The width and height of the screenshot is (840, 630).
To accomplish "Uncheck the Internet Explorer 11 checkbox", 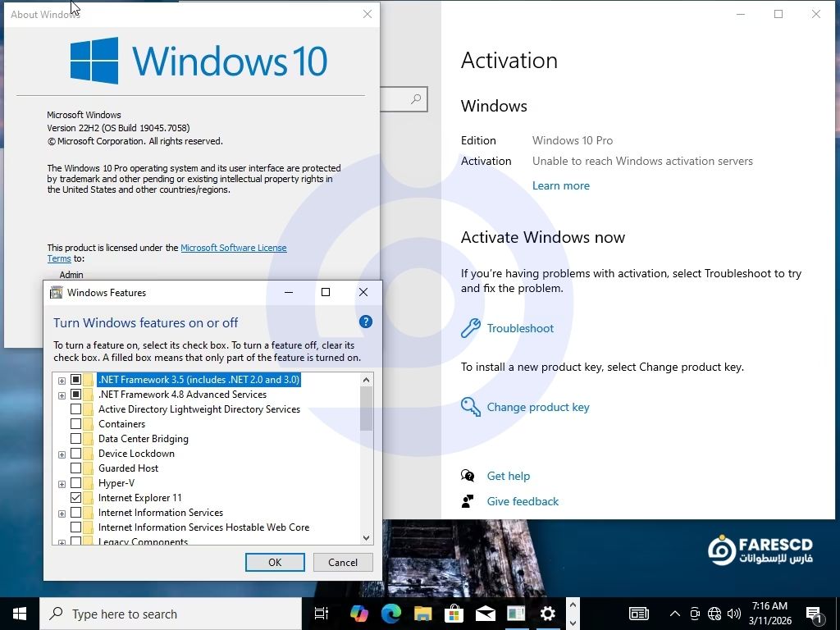I will (x=76, y=498).
